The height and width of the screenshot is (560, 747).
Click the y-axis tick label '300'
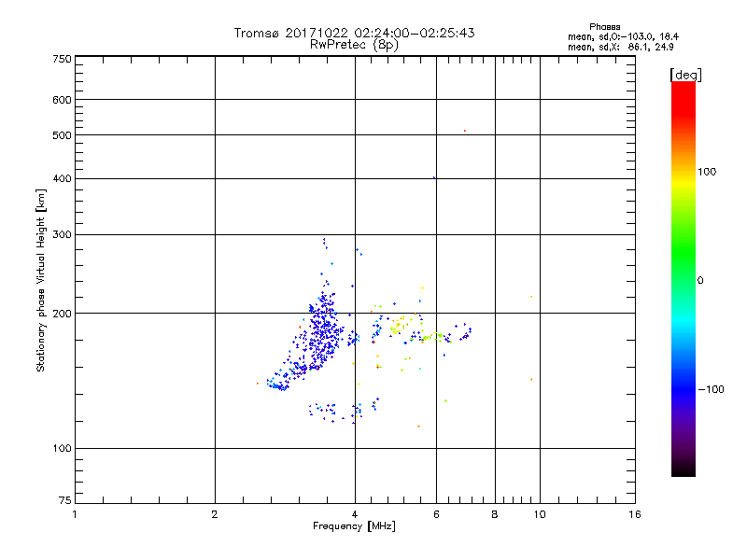62,234
